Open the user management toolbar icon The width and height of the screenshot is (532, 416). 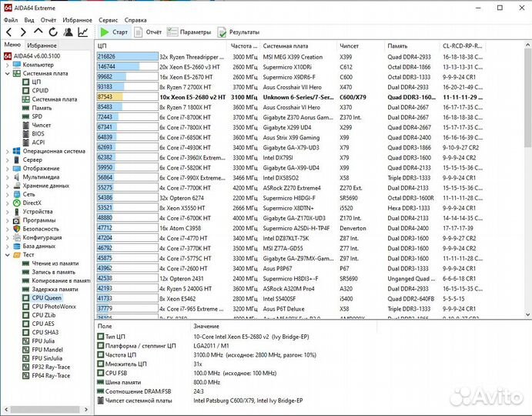coord(67,32)
